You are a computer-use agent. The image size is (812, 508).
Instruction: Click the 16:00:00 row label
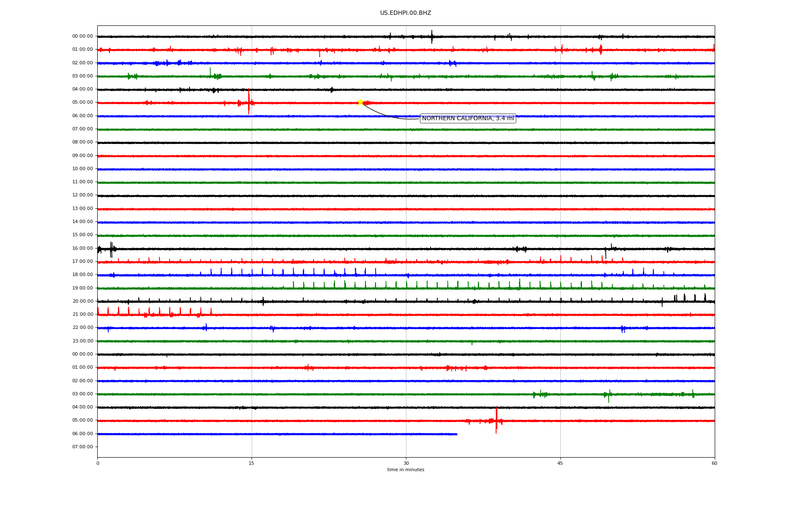tap(82, 248)
